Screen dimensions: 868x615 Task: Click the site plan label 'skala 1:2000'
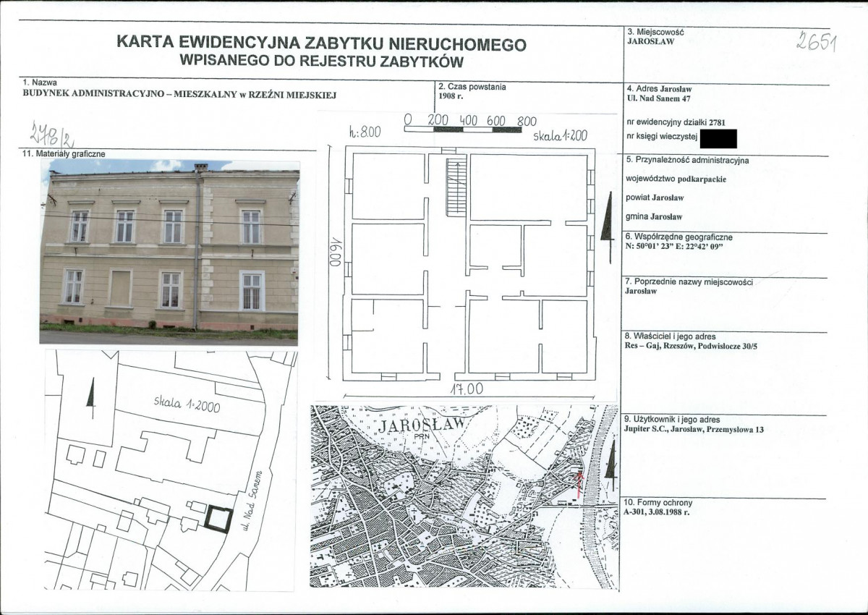tap(187, 403)
